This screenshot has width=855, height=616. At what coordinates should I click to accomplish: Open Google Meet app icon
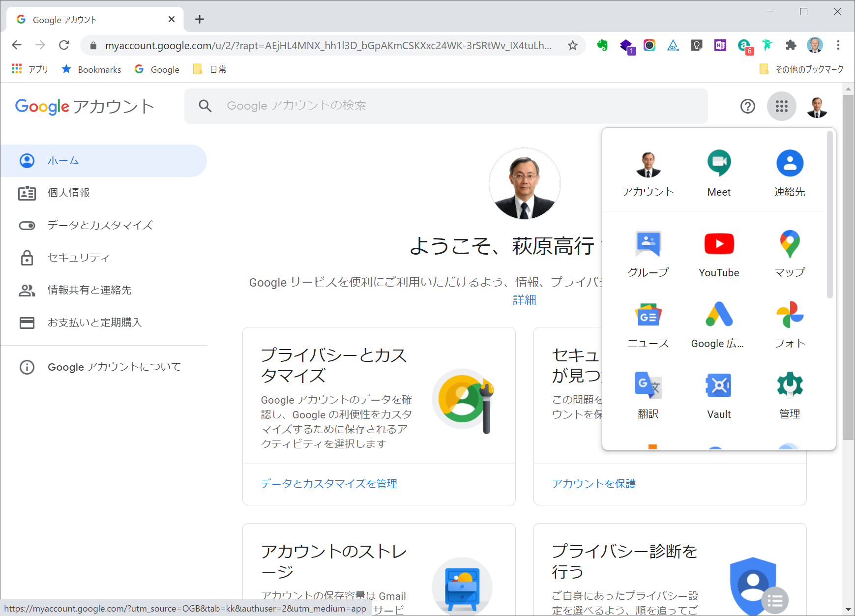[x=719, y=172]
